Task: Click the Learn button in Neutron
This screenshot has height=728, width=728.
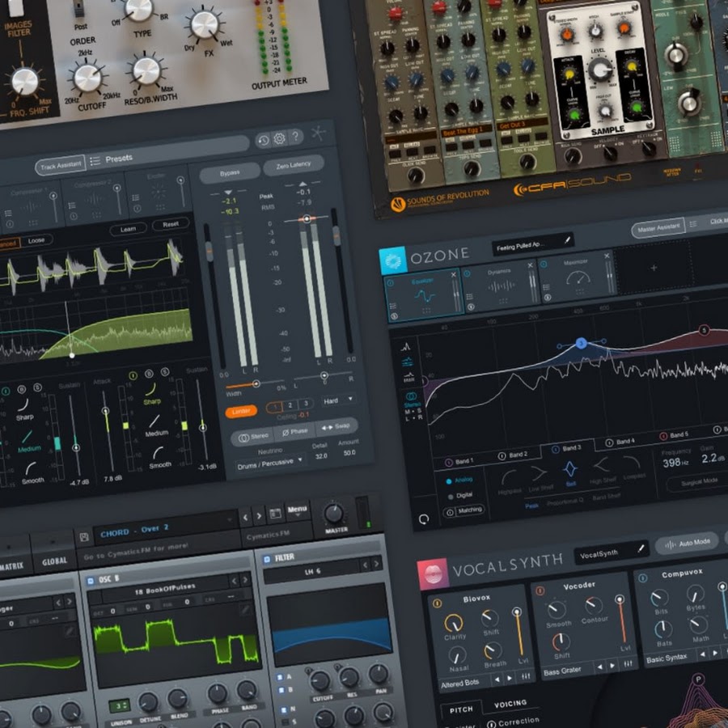Action: pos(128,229)
